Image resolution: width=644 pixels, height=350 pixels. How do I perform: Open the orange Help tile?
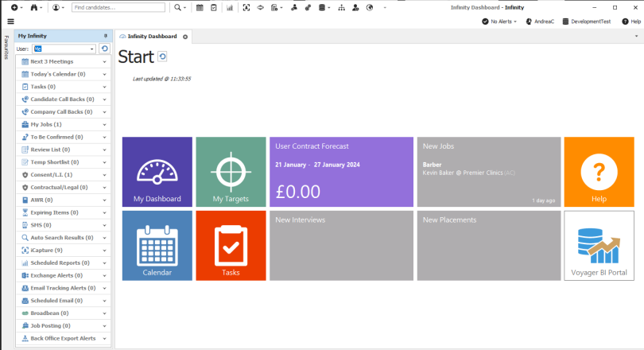599,172
